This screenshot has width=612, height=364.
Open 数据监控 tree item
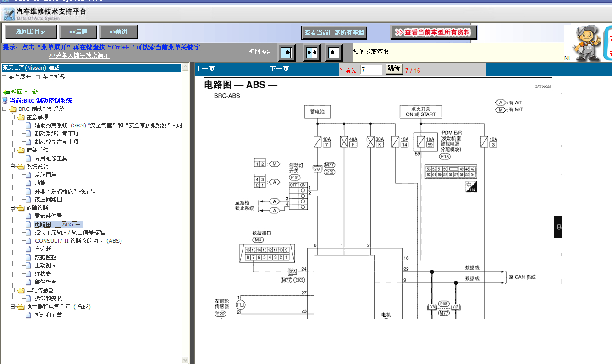click(x=45, y=257)
